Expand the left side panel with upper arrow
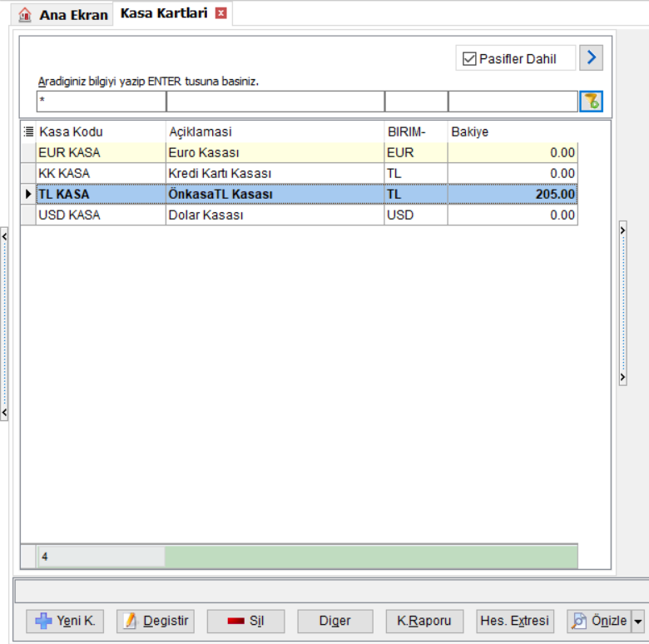The width and height of the screenshot is (649, 644). [x=4, y=237]
